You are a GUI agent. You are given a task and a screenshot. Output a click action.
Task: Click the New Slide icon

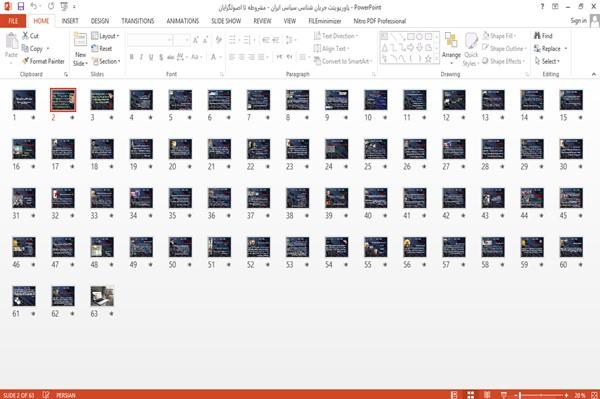tap(80, 40)
